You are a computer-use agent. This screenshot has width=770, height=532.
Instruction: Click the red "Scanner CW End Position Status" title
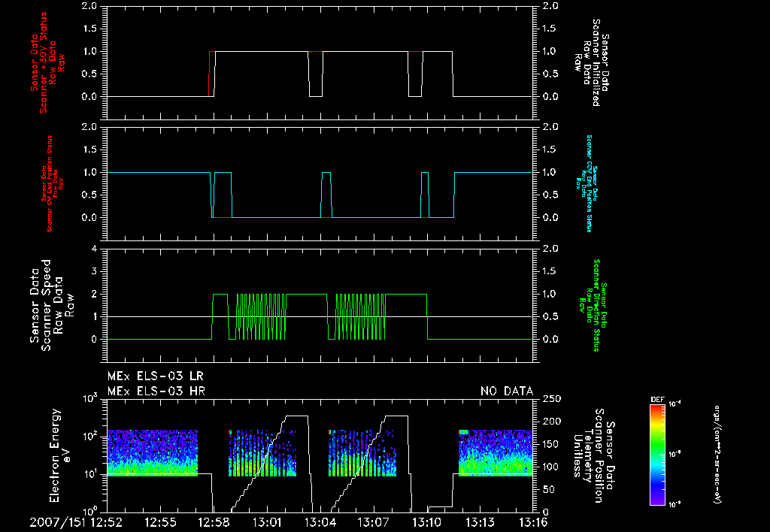pyautogui.click(x=53, y=183)
